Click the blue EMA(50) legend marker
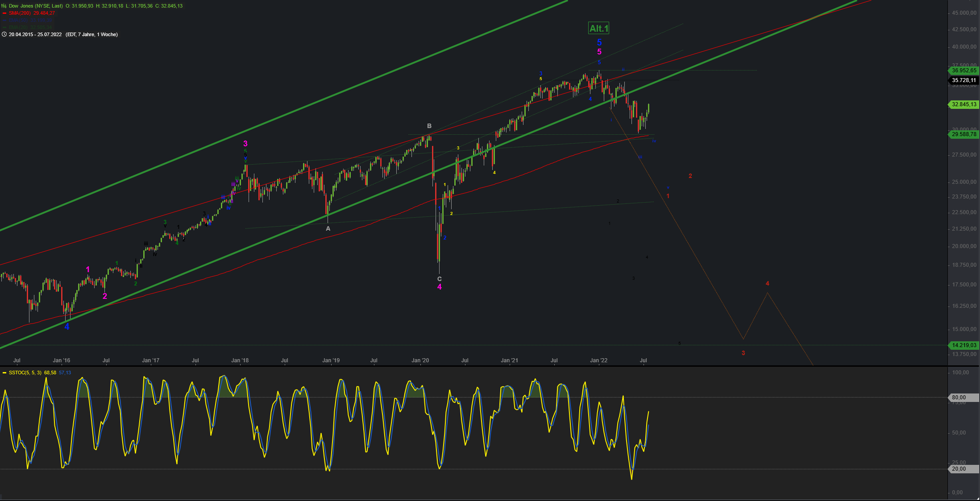The height and width of the screenshot is (501, 980). tap(4, 21)
